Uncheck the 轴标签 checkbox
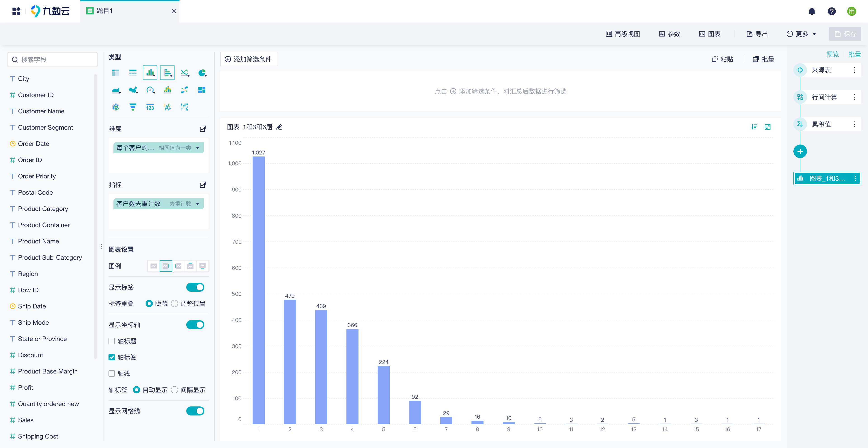This screenshot has width=868, height=448. (x=112, y=357)
